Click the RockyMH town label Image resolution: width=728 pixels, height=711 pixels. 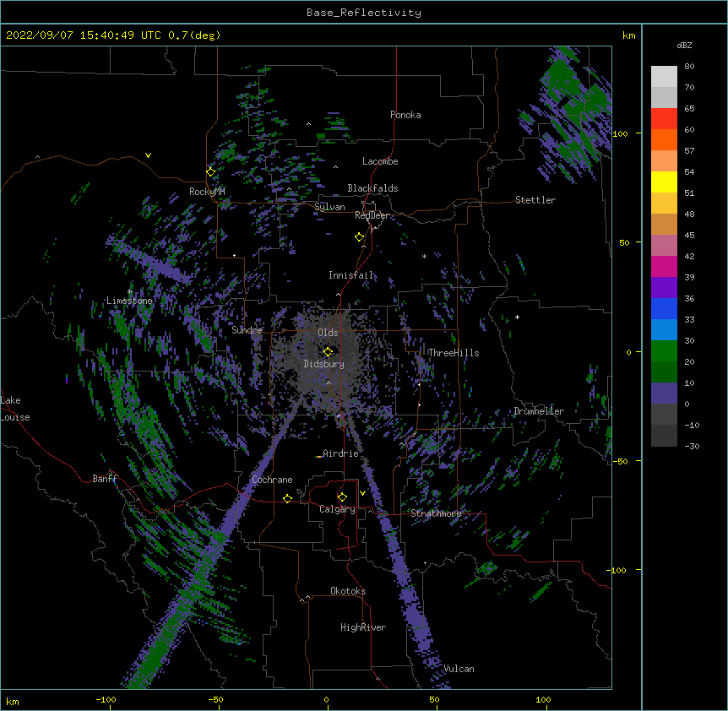pos(207,192)
